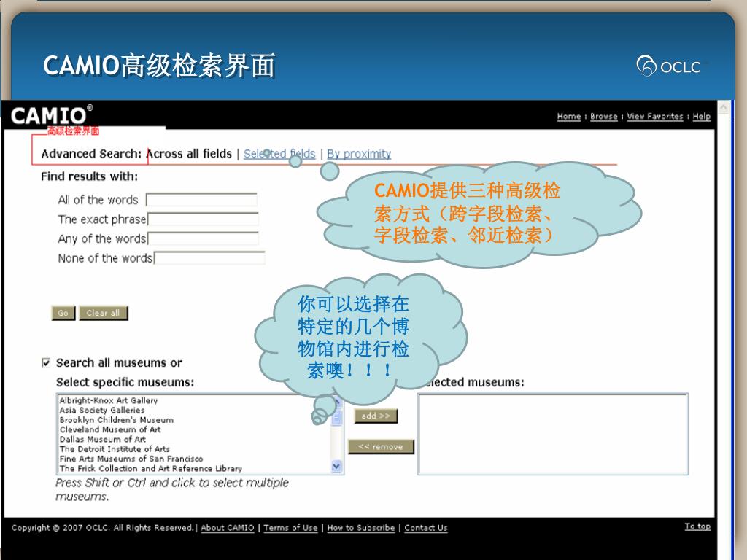Screen dimensions: 747x560
Task: Click the museum list scroll-down arrow
Action: [x=336, y=466]
